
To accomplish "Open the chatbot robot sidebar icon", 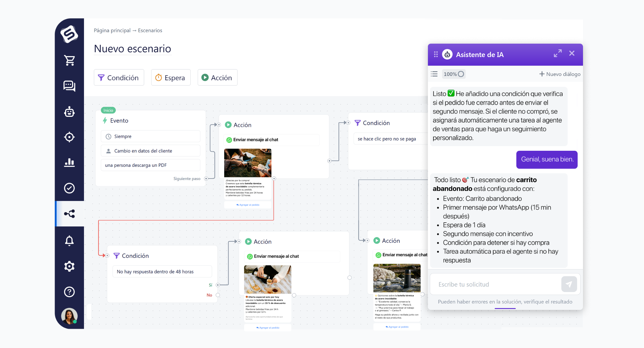I will [69, 111].
